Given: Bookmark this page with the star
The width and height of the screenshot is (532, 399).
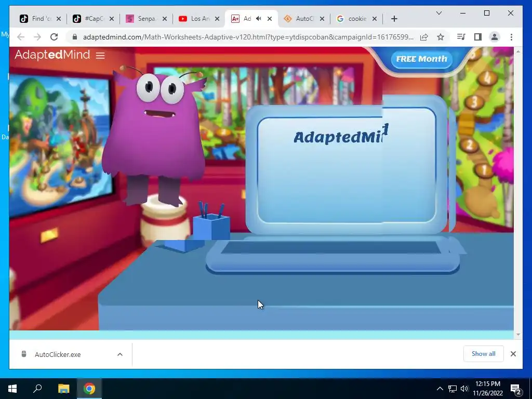Looking at the screenshot, I should pyautogui.click(x=441, y=37).
